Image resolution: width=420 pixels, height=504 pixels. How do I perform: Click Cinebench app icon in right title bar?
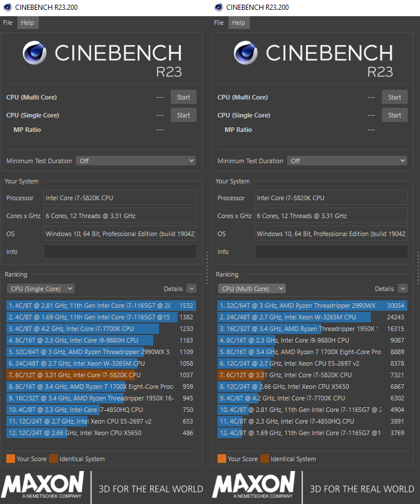point(219,7)
